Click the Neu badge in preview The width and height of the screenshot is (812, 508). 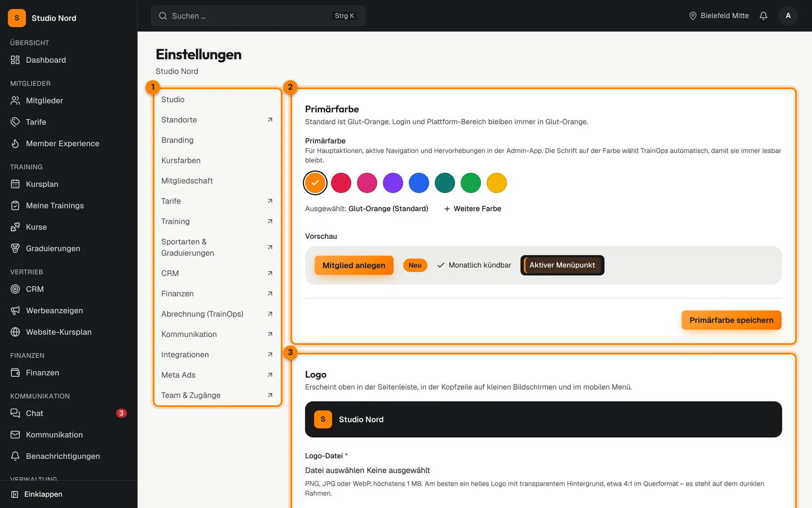[x=415, y=266]
